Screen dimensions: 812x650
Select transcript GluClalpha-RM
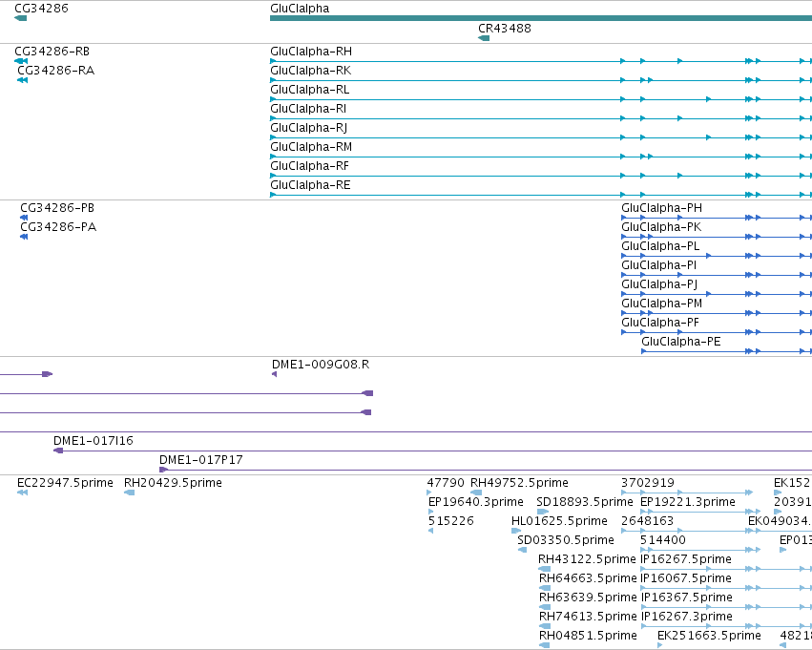click(541, 157)
